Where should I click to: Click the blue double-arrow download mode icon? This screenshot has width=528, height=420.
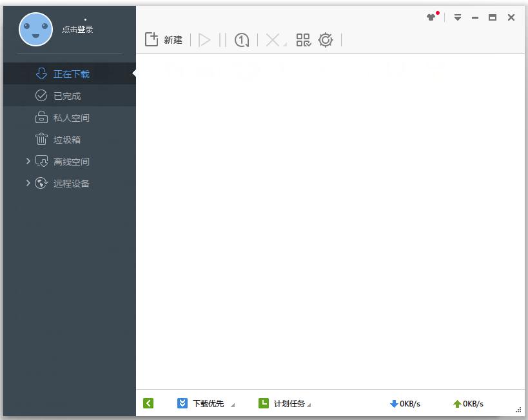coord(182,403)
